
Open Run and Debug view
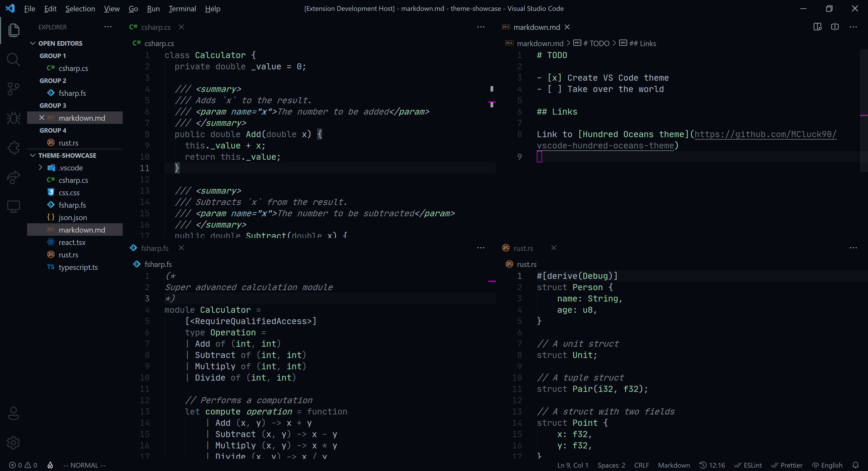click(14, 118)
